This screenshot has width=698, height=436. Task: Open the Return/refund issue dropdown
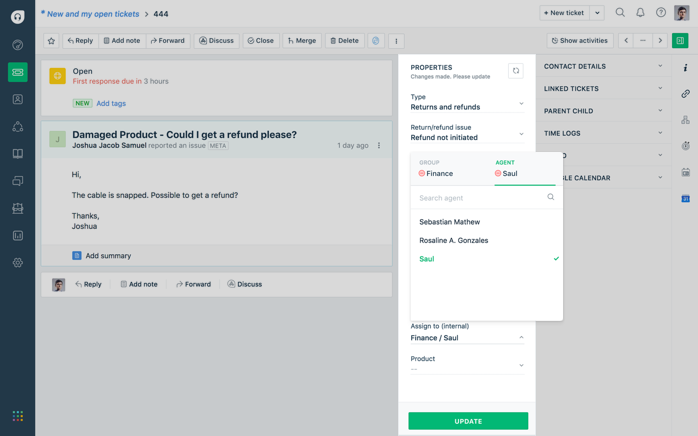coord(467,133)
